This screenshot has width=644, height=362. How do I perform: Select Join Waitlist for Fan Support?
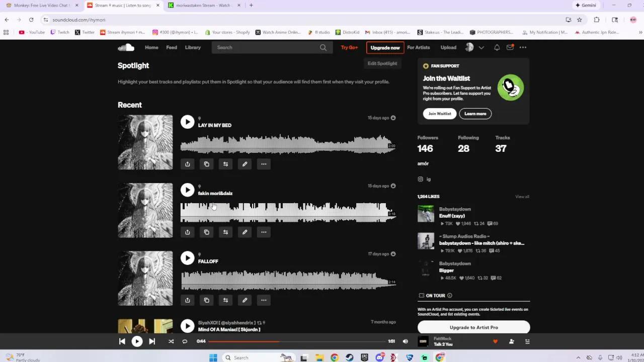[x=439, y=114]
